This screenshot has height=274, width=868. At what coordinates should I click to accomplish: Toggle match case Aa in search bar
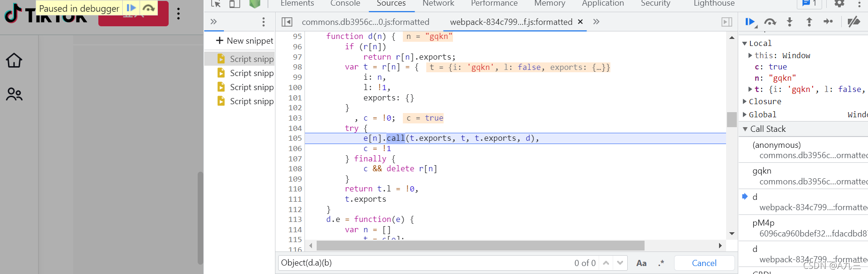[642, 263]
